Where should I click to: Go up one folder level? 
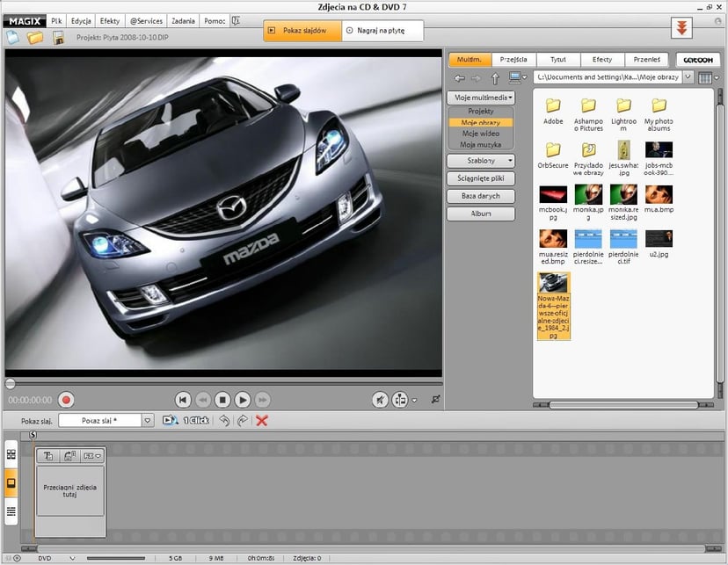(495, 78)
